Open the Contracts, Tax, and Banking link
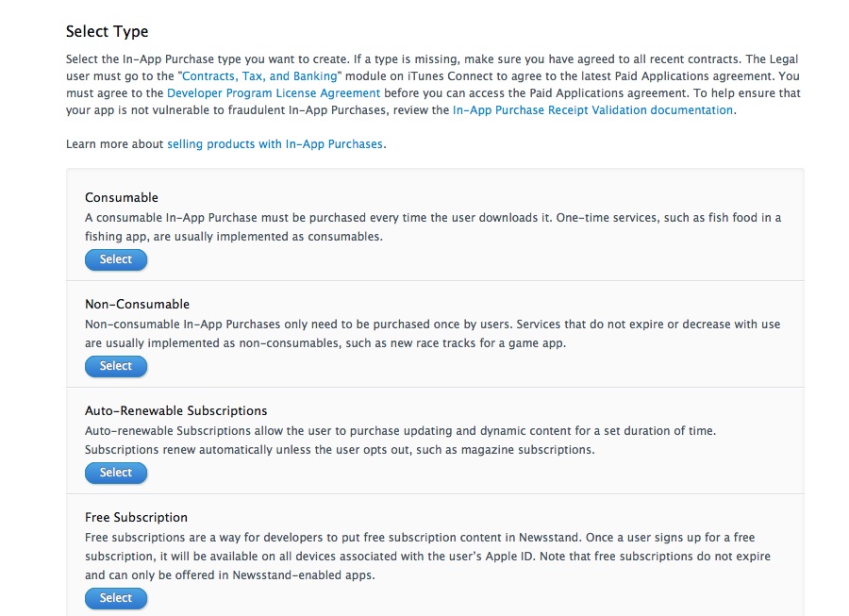This screenshot has height=616, width=849. tap(259, 76)
